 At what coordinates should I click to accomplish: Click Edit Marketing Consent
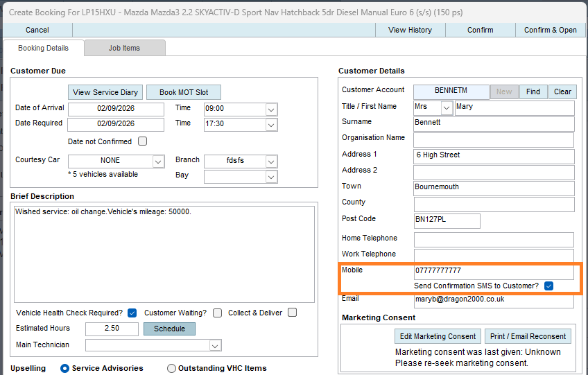click(438, 336)
